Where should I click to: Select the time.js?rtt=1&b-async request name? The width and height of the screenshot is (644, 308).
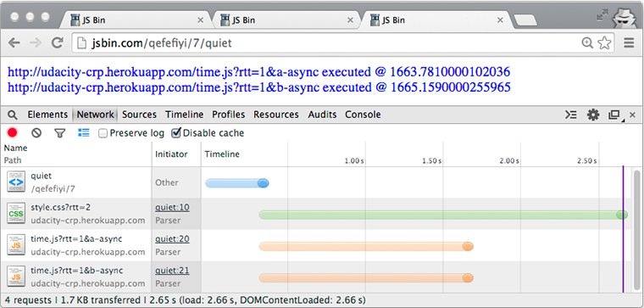[77, 271]
